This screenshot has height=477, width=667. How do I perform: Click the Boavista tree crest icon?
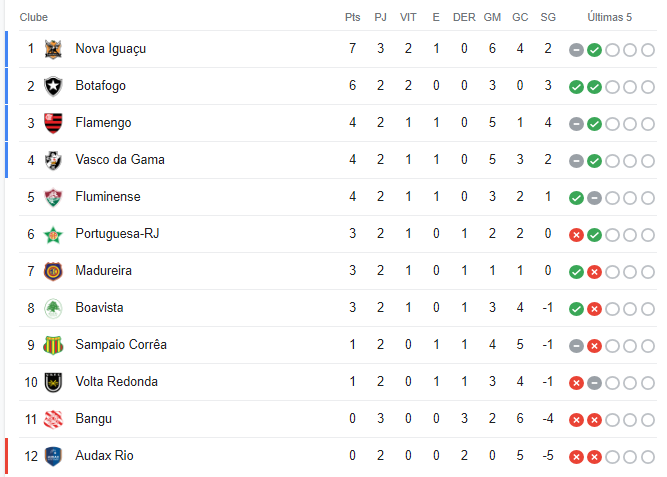(x=53, y=308)
